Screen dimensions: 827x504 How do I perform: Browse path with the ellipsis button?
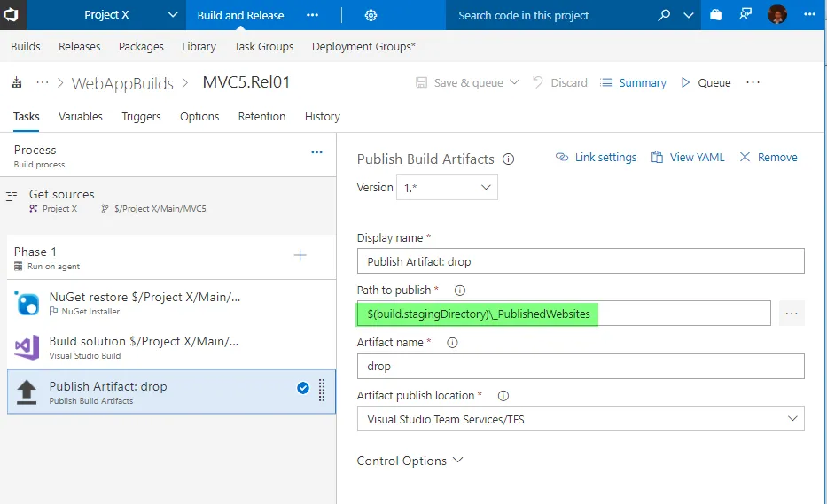click(792, 314)
